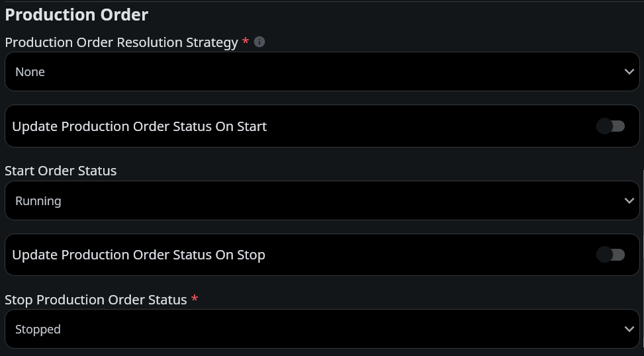Enable Update Production Order Status On Start switch

pos(610,126)
